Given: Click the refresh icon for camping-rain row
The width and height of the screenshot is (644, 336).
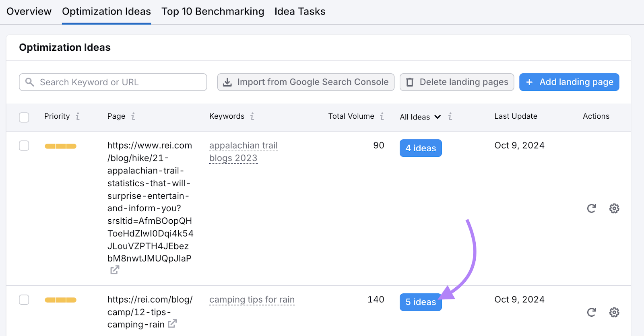Looking at the screenshot, I should [591, 312].
